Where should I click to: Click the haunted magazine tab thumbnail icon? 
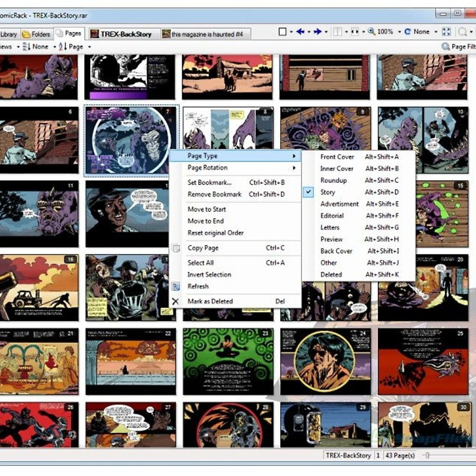click(166, 34)
